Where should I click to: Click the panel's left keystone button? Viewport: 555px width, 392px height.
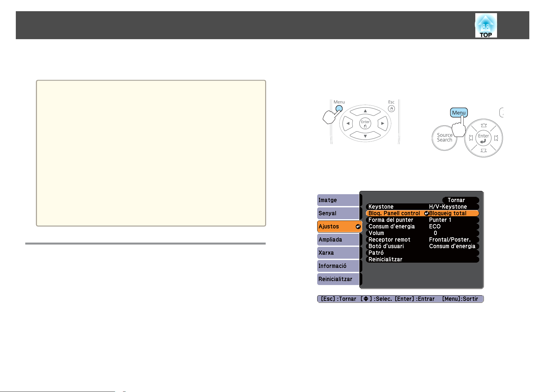(471, 138)
